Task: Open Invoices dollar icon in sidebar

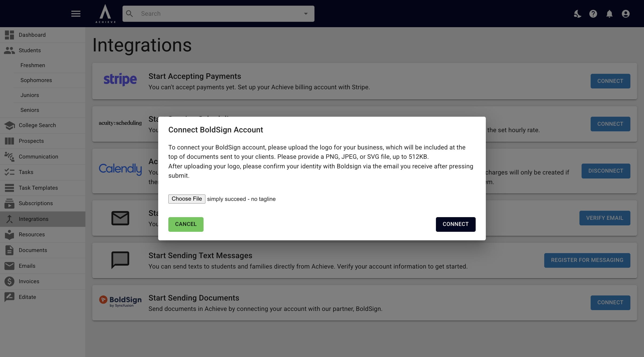Action: (9, 281)
